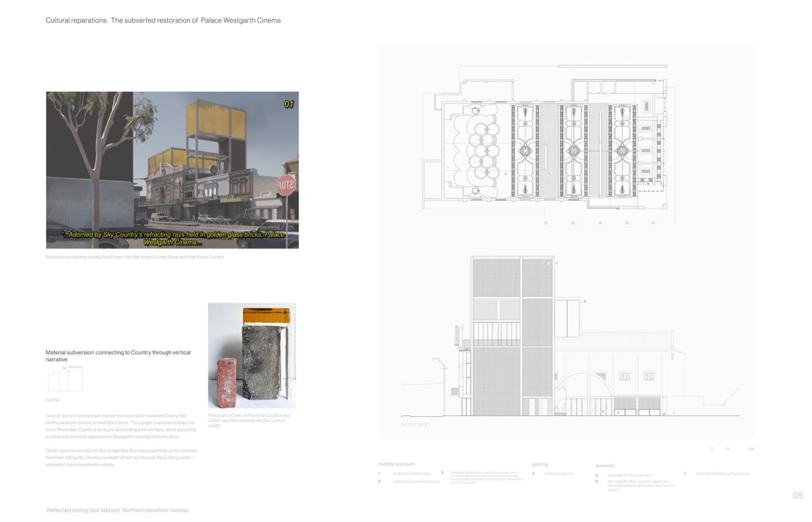Click the caption 'Rendered perspective looking South from 104 High street'

134,257
